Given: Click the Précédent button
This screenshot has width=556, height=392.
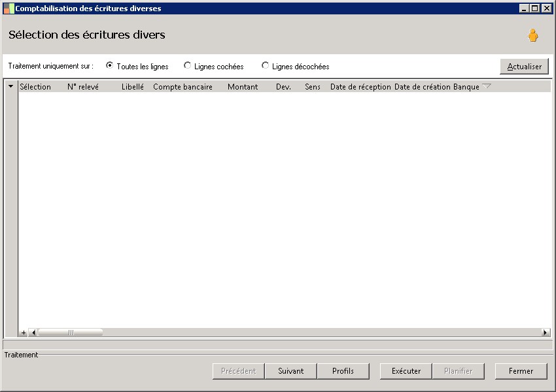Looking at the screenshot, I should [238, 371].
